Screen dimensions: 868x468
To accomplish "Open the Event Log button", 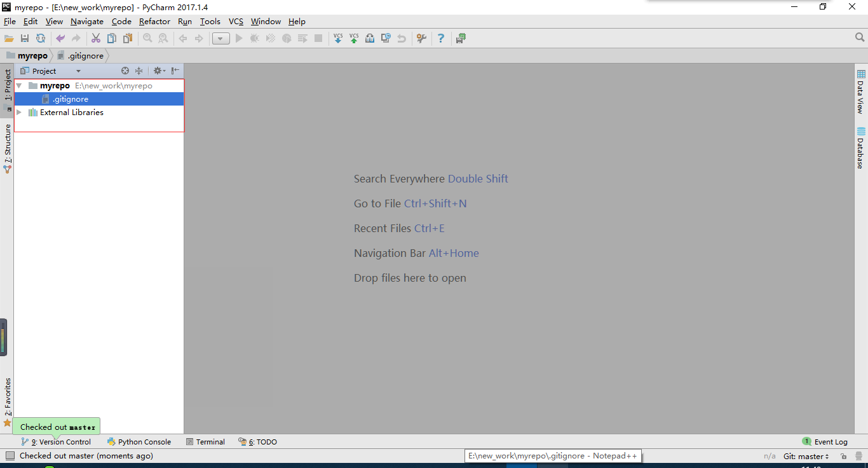I will tap(825, 442).
